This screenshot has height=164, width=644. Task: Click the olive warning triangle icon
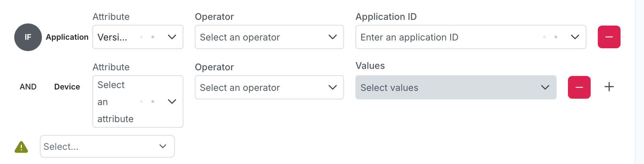tap(21, 147)
